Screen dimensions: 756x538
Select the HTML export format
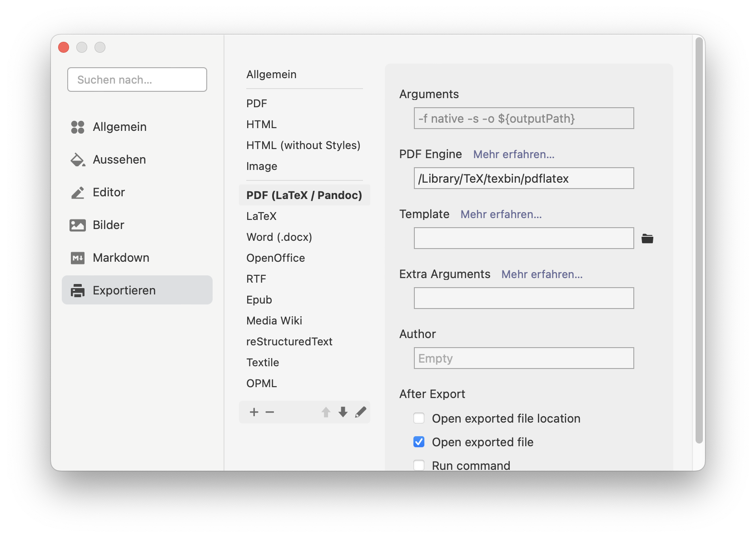coord(261,124)
